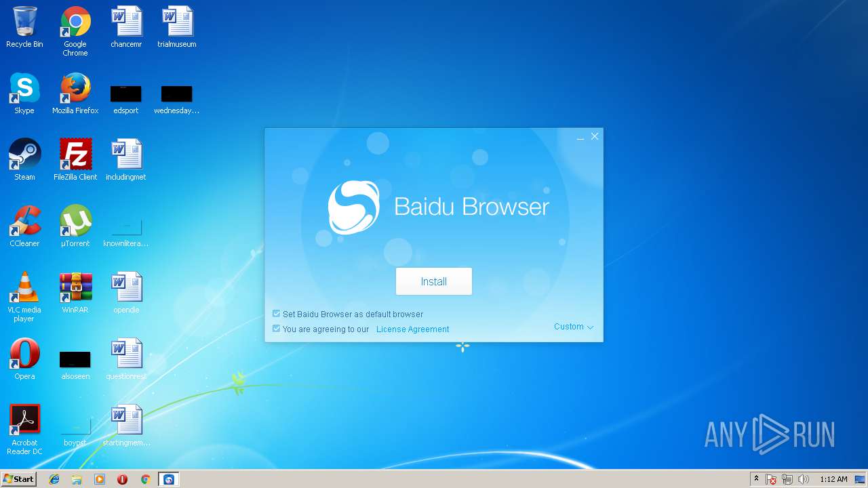Screen dimensions: 868x488
Task: Uncheck Set Baidu Browser as default browser
Action: [276, 314]
